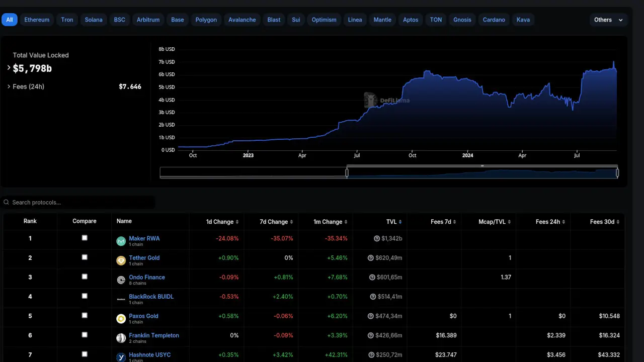
Task: Check compare box for Hashnote USYC
Action: [85, 354]
